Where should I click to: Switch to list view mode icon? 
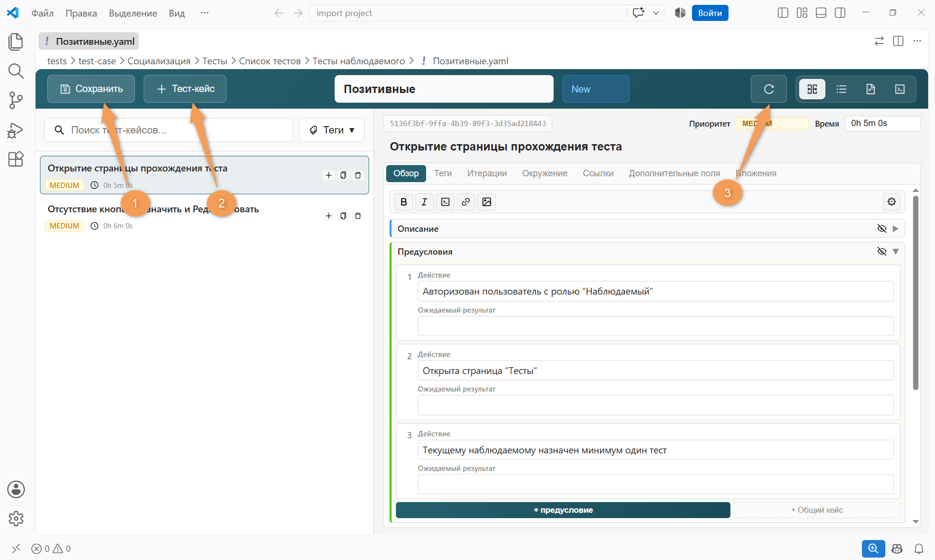841,89
